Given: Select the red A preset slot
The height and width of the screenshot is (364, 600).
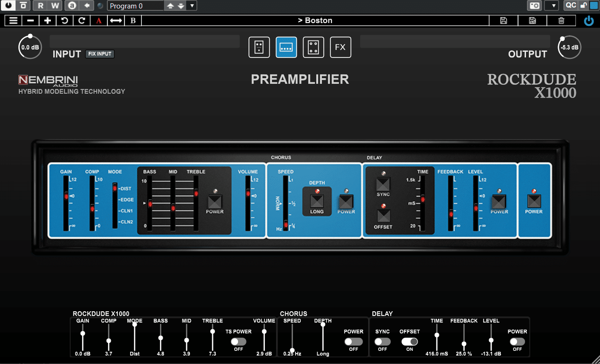Looking at the screenshot, I should click(x=99, y=21).
